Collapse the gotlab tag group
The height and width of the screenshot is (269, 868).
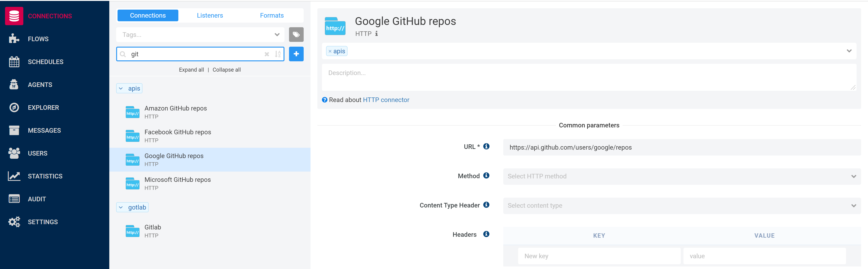tap(121, 207)
